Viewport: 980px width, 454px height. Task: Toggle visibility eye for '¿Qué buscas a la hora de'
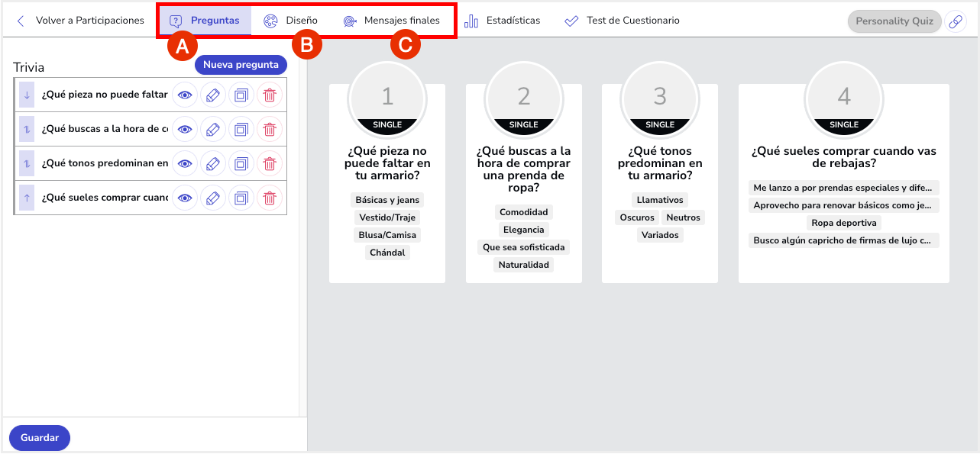[184, 130]
